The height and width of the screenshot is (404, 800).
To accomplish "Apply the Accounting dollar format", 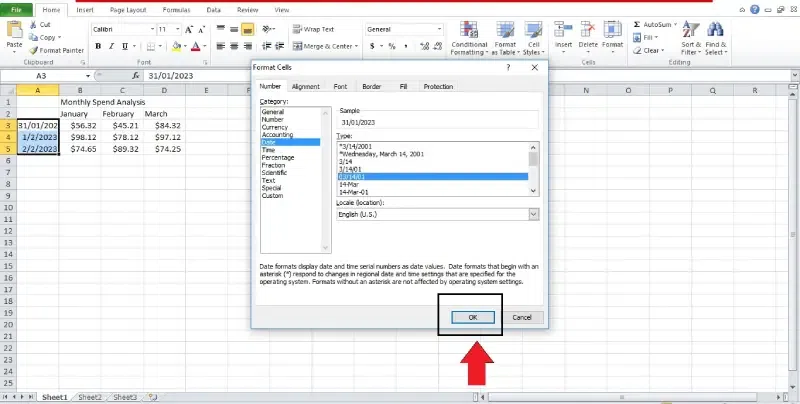I will 372,46.
